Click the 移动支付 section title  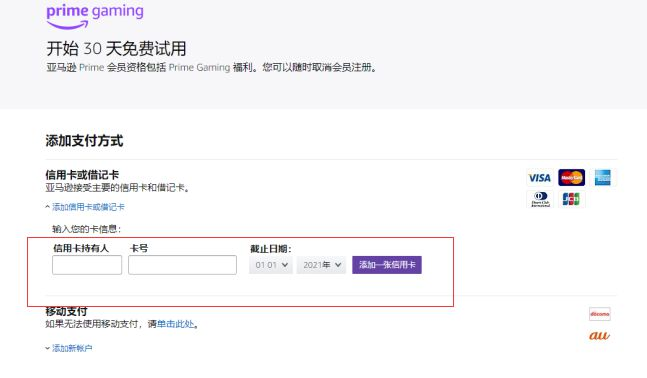coord(66,311)
